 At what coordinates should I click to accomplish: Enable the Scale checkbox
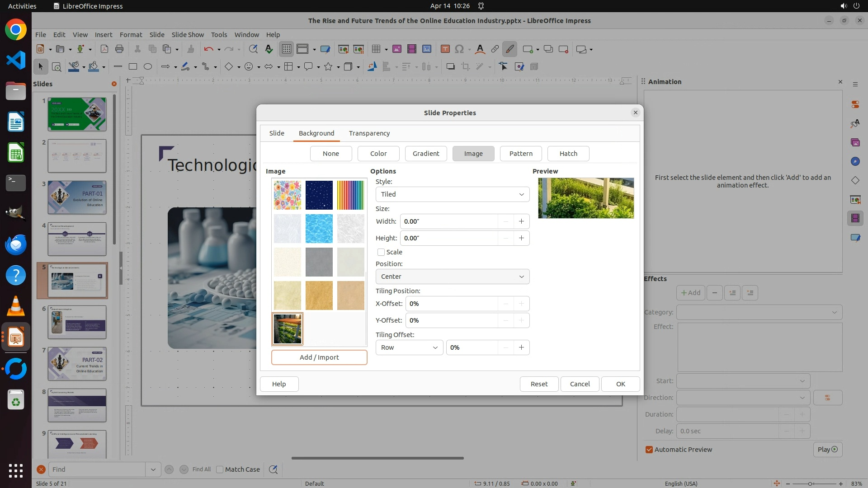381,252
